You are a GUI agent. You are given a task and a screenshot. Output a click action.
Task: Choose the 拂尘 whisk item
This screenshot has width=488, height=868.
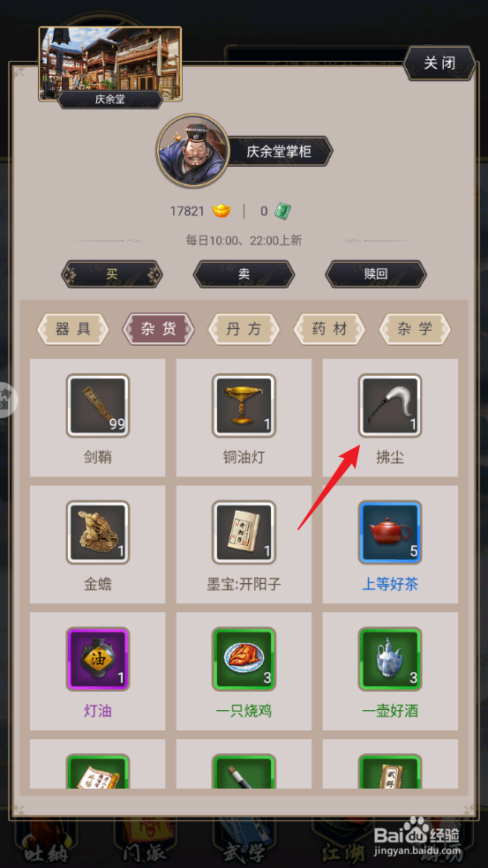390,417
